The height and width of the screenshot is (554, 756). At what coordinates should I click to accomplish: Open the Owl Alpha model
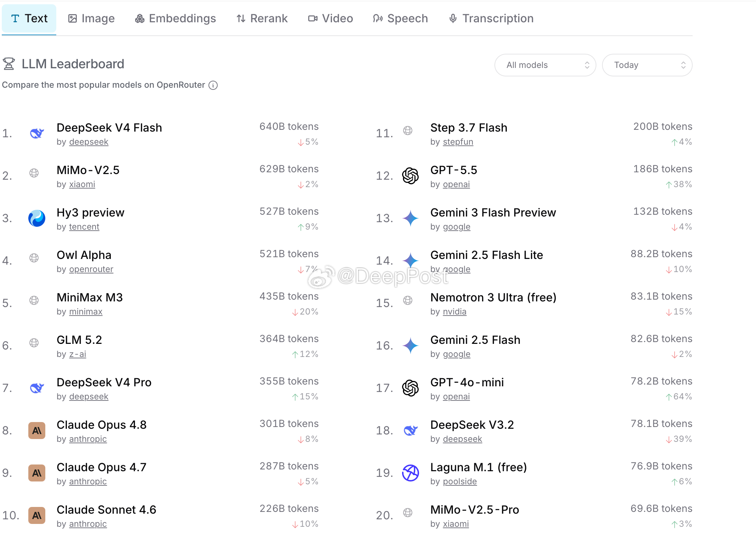(x=84, y=255)
